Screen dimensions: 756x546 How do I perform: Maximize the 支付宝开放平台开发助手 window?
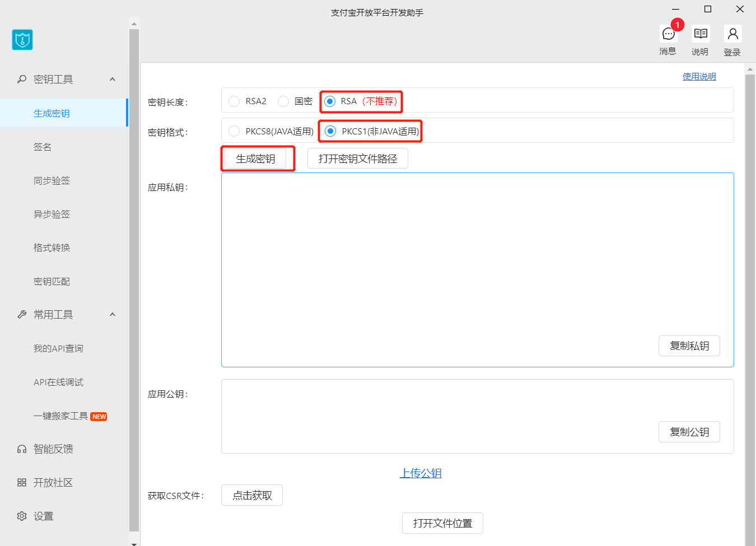(x=708, y=9)
